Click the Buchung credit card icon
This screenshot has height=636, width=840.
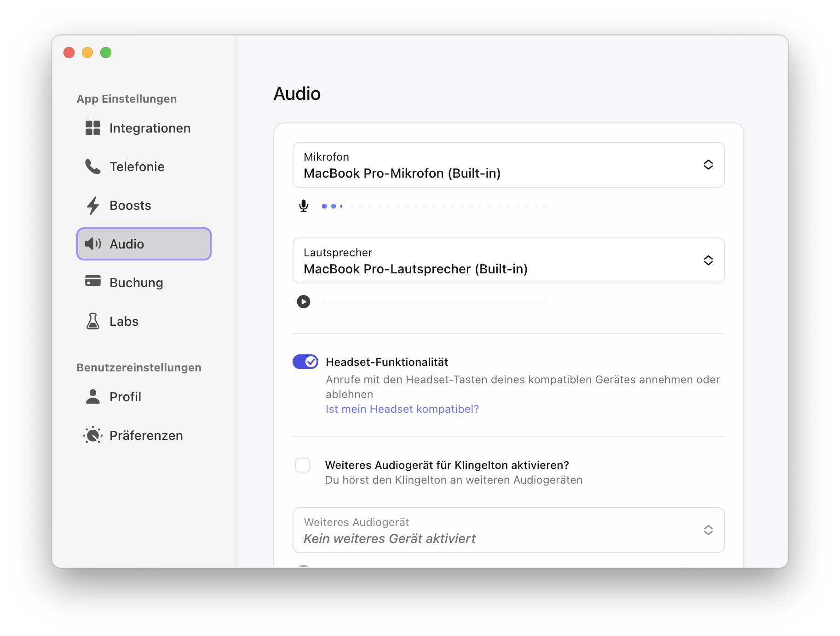pyautogui.click(x=93, y=281)
